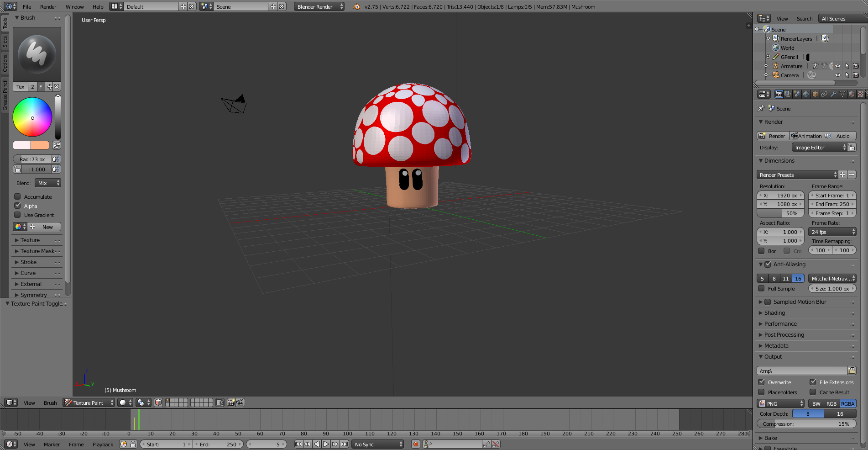
Task: Uncheck the Overwrite output option
Action: tap(761, 382)
